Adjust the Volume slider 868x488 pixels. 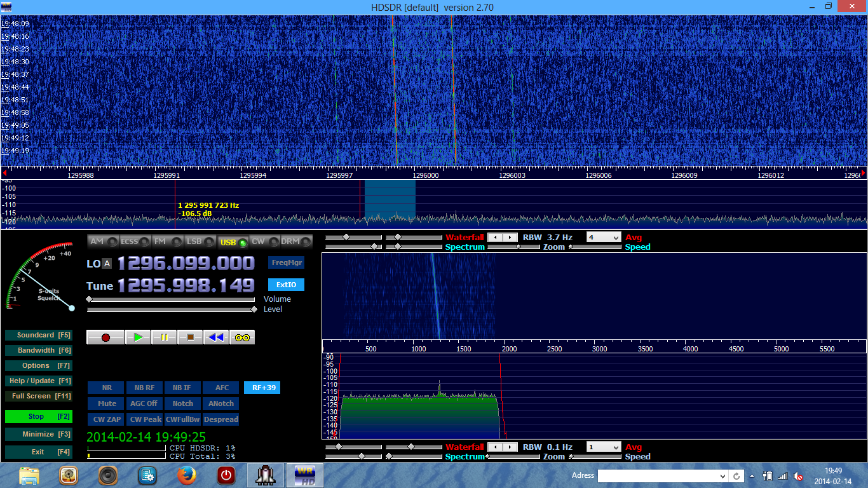pyautogui.click(x=172, y=299)
